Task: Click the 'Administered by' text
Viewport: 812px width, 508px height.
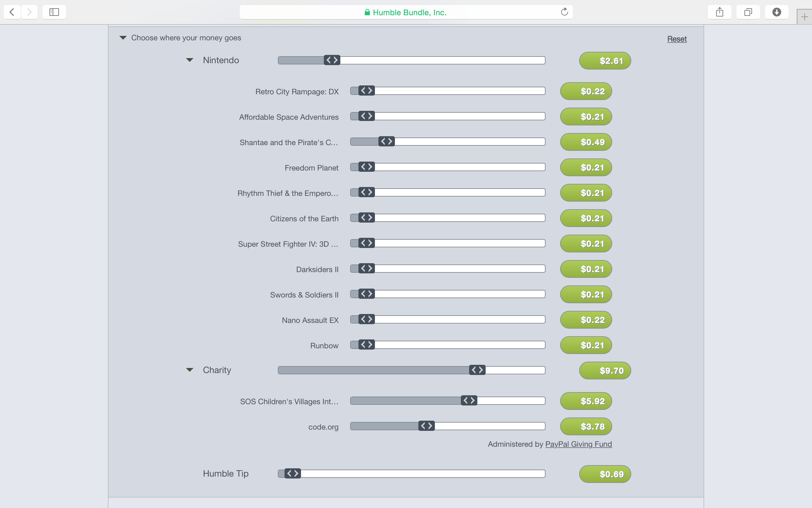Action: [x=515, y=444]
